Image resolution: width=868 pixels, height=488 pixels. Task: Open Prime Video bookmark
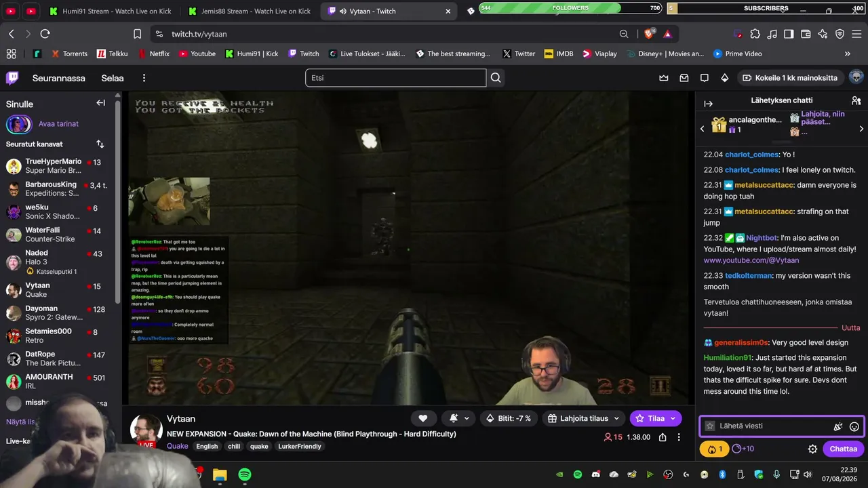[737, 54]
